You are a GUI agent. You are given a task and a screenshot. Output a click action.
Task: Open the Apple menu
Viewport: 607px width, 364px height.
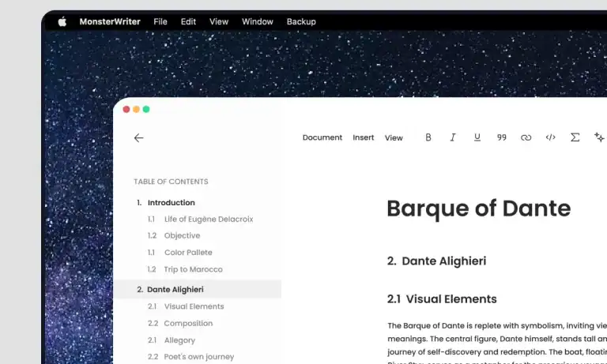pos(62,21)
